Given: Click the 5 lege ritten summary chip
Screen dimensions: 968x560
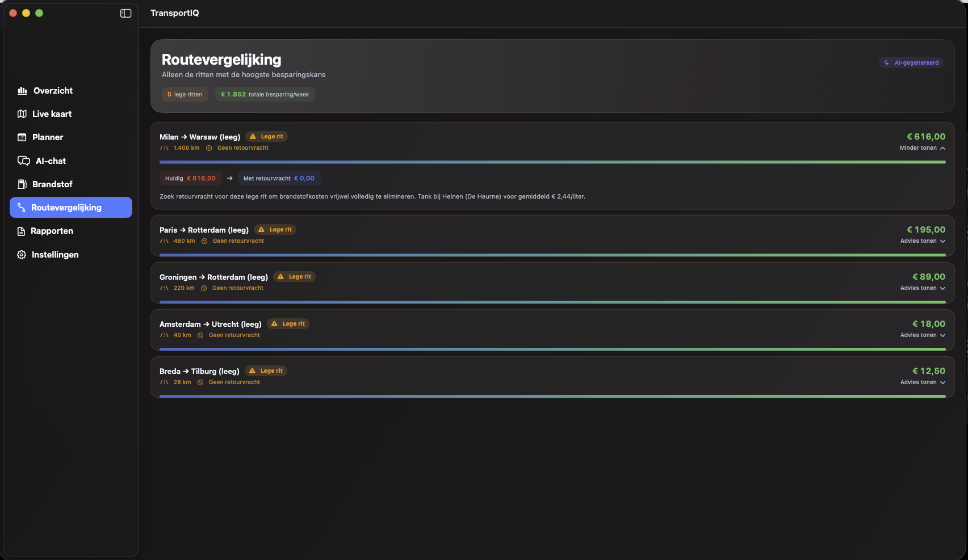Looking at the screenshot, I should [185, 95].
